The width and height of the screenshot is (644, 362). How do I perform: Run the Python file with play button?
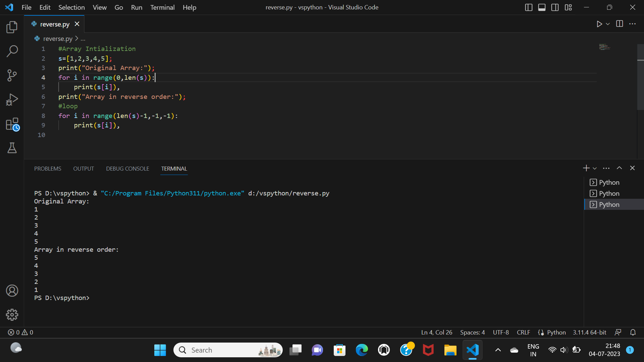click(599, 24)
